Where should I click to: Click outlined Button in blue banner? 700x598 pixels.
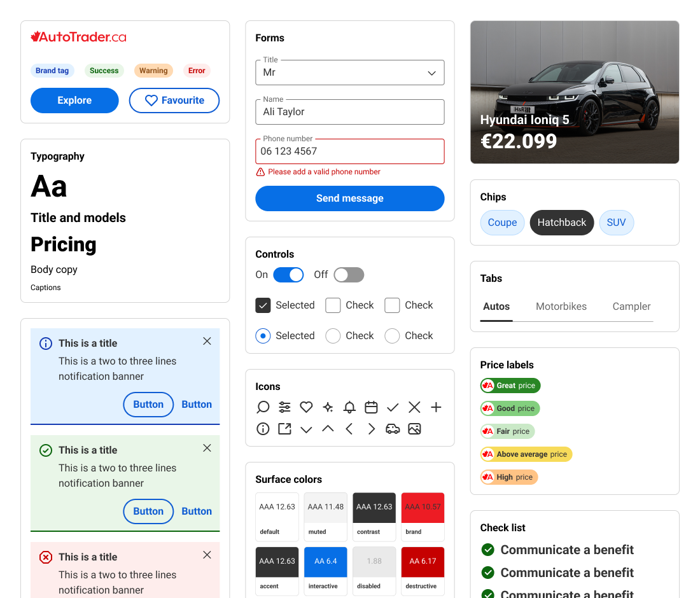coord(148,405)
